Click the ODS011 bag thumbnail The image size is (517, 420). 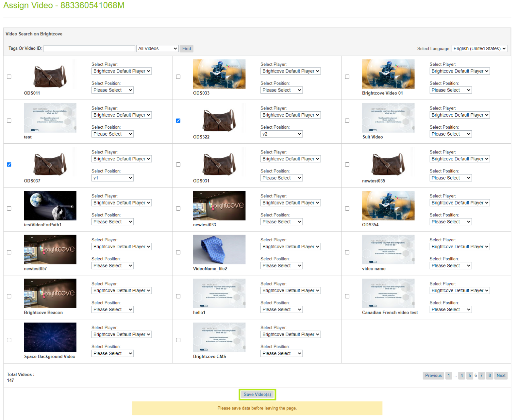[50, 74]
